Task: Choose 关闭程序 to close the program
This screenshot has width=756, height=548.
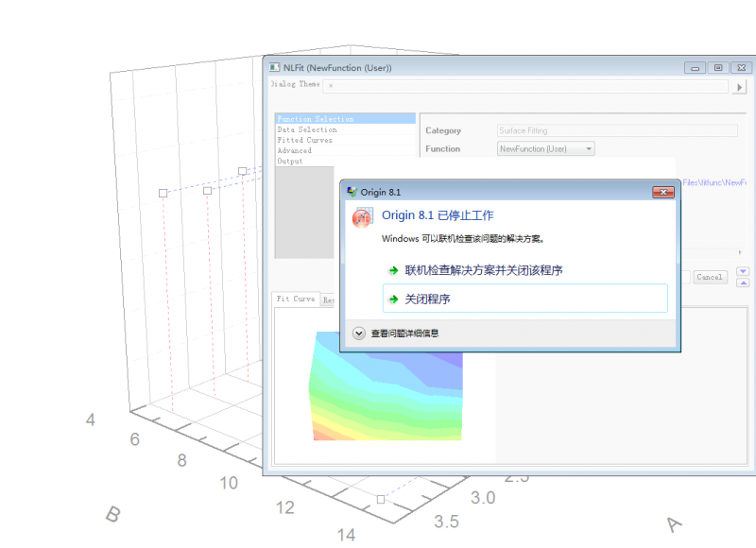Action: click(525, 299)
